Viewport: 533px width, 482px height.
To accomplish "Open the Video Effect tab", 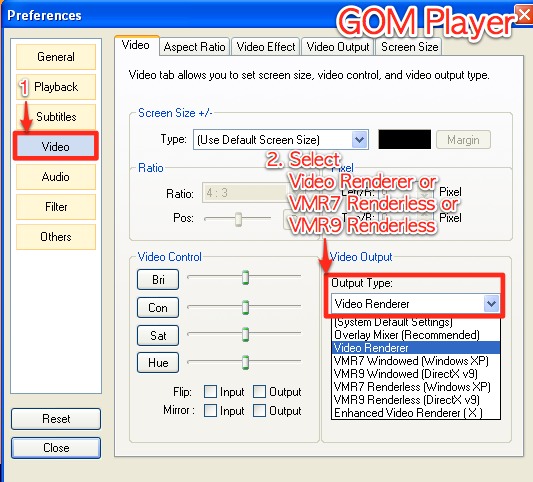I will click(266, 47).
